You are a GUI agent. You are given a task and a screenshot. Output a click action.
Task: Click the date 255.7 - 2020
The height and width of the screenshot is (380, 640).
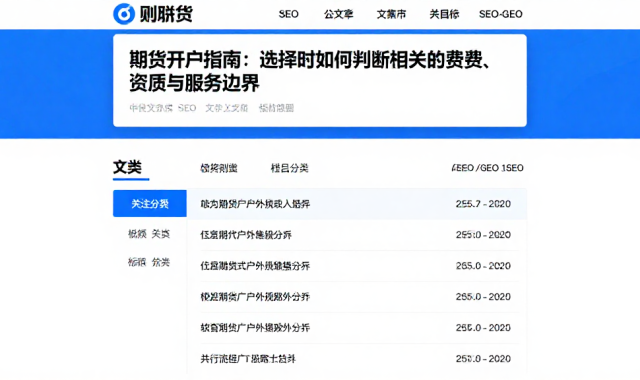point(483,204)
